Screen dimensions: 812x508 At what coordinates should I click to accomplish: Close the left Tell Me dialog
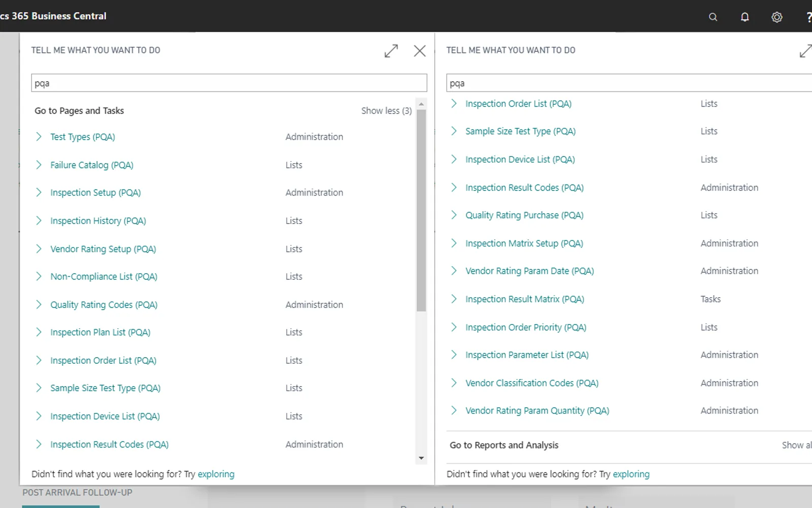tap(420, 51)
